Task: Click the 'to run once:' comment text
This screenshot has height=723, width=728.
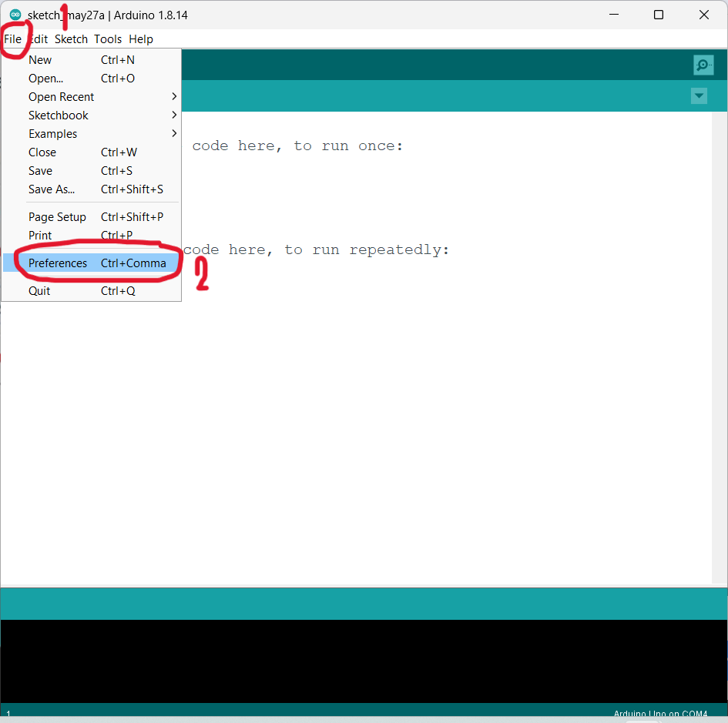Action: (x=348, y=146)
